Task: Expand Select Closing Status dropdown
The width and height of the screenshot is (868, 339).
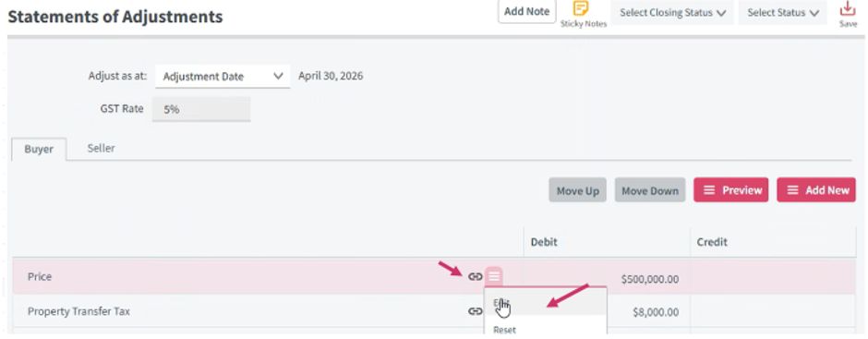Action: pyautogui.click(x=672, y=13)
